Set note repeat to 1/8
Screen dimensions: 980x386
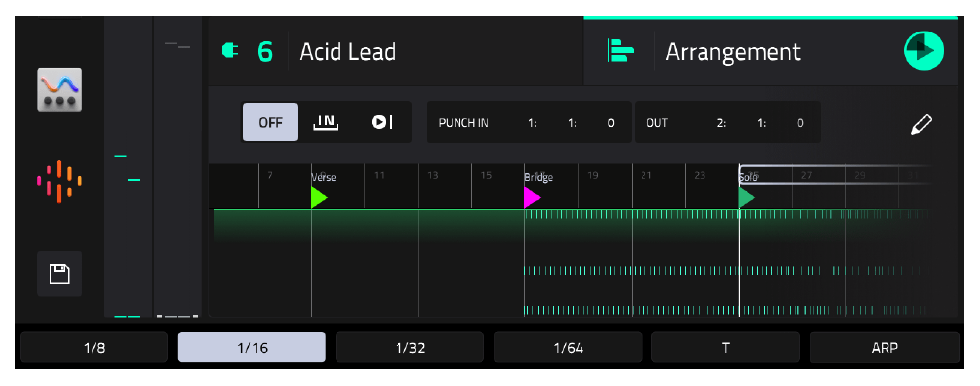click(x=94, y=348)
